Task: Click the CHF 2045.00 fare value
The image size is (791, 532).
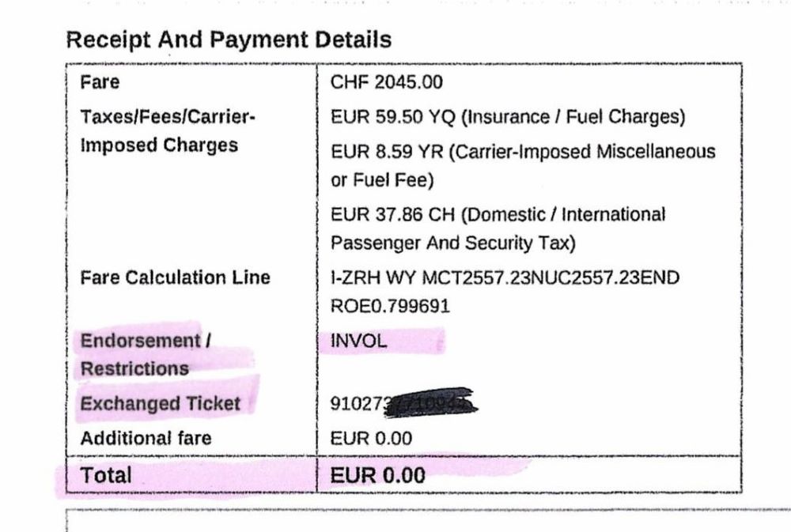Action: 387,82
